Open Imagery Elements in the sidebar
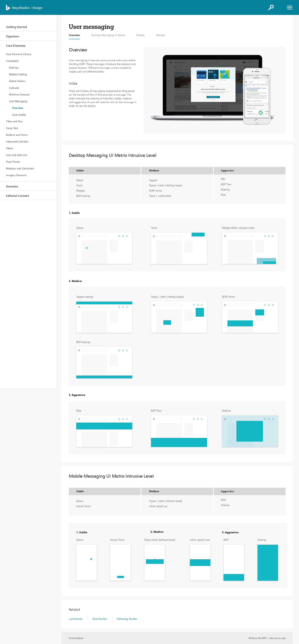Image resolution: width=299 pixels, height=644 pixels. click(x=16, y=176)
